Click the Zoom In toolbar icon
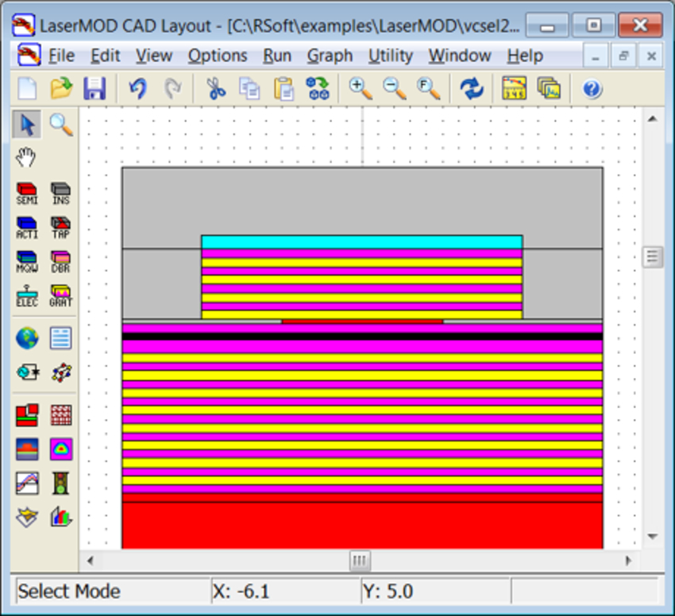675x616 pixels. 360,88
